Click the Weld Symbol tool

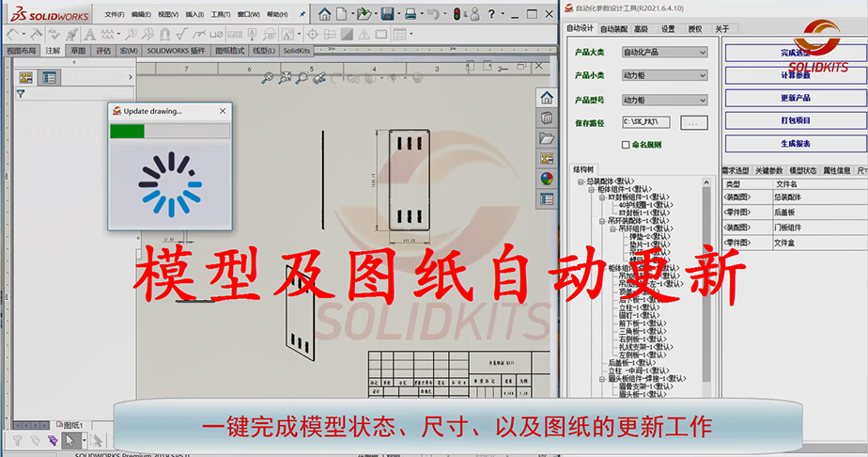pos(199,35)
